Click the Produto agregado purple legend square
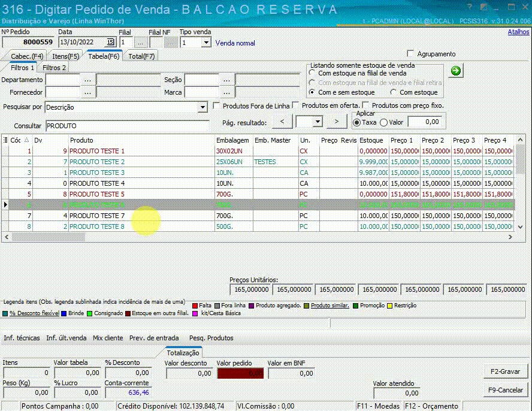The image size is (532, 411). [x=252, y=306]
